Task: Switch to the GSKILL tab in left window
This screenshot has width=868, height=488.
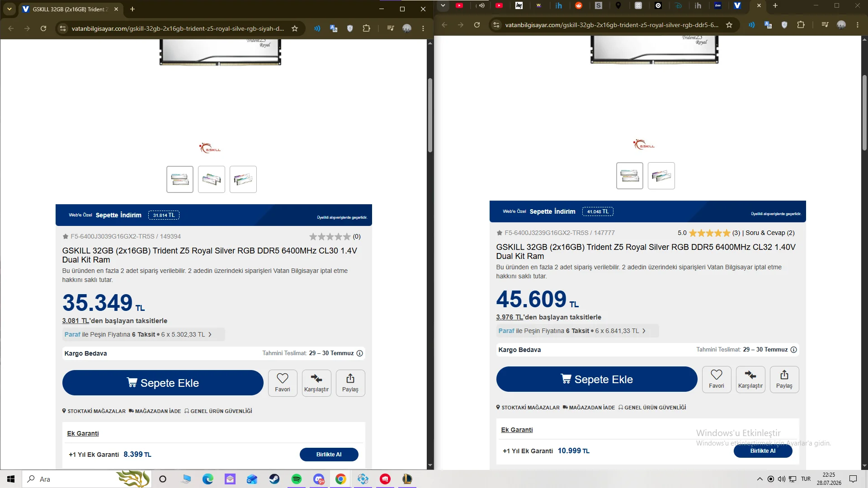Action: click(71, 9)
